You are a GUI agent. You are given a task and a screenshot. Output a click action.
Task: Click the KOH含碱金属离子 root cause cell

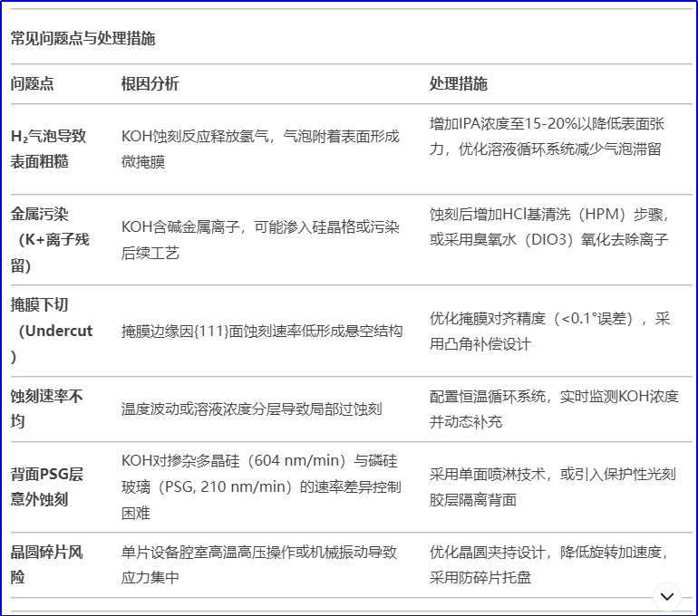[260, 240]
